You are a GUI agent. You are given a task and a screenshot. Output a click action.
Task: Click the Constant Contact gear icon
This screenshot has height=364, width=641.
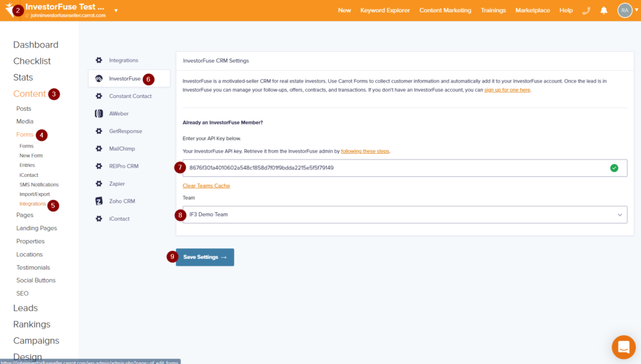99,96
